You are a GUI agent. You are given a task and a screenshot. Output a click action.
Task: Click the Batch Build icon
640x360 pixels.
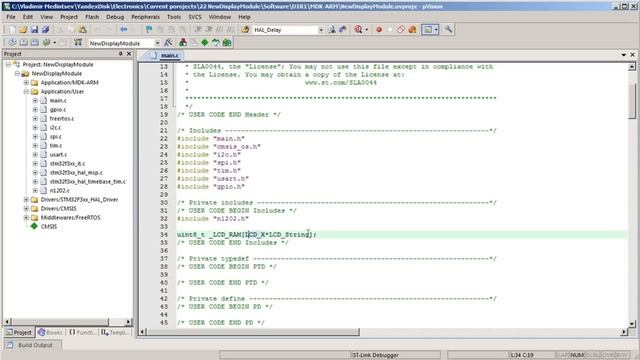point(46,42)
